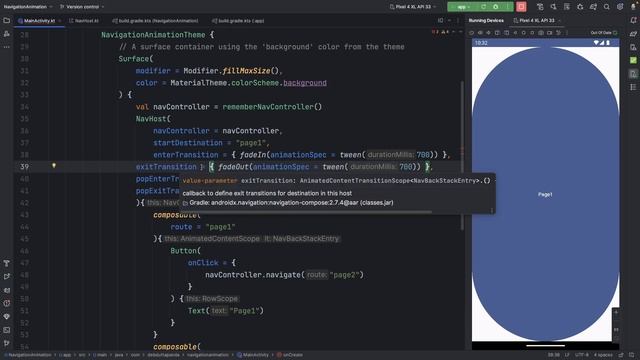Open the Project tool window folder icon

coord(7,20)
